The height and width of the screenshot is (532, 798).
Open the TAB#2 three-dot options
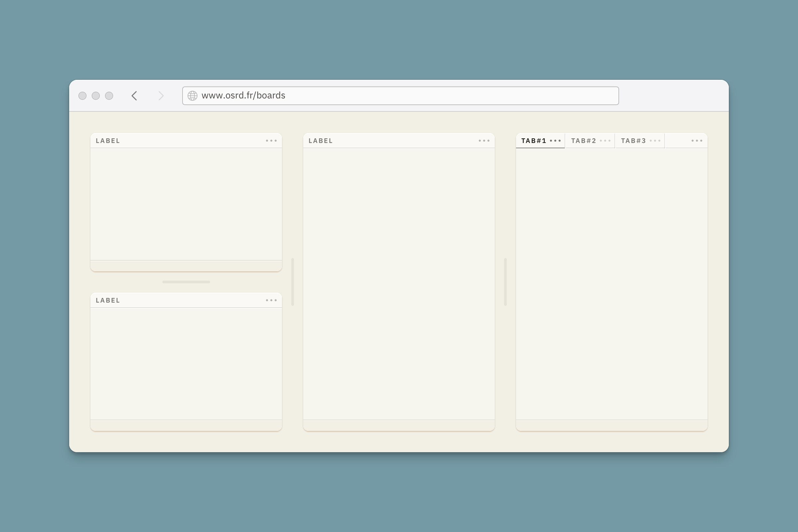pos(605,141)
